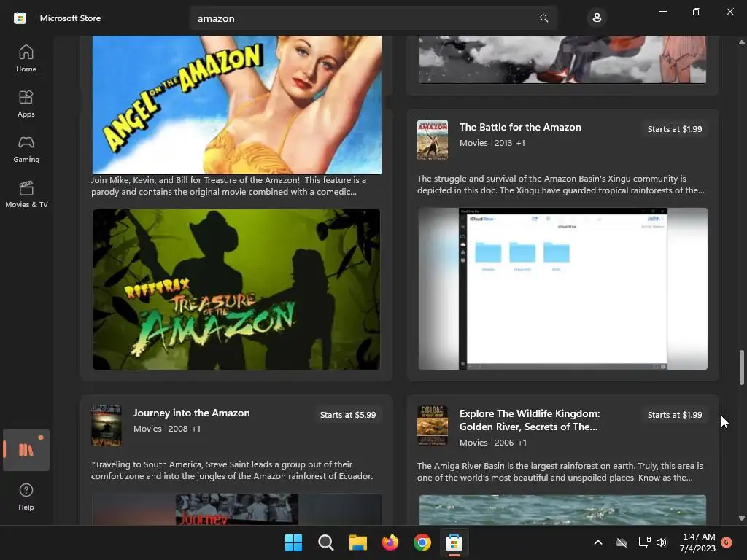Screen dimensions: 747x560
Task: Launch Google Chrome from the taskbar
Action: pos(422,542)
